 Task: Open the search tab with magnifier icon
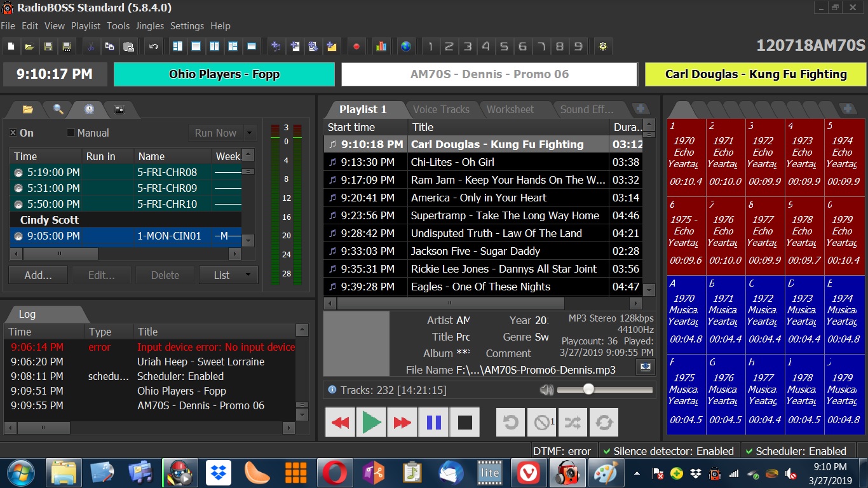pyautogui.click(x=58, y=109)
